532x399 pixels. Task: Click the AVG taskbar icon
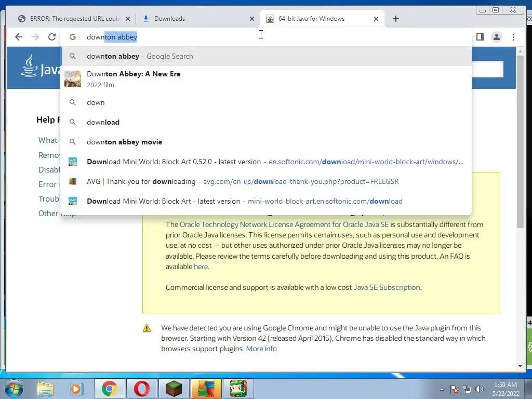pyautogui.click(x=206, y=389)
